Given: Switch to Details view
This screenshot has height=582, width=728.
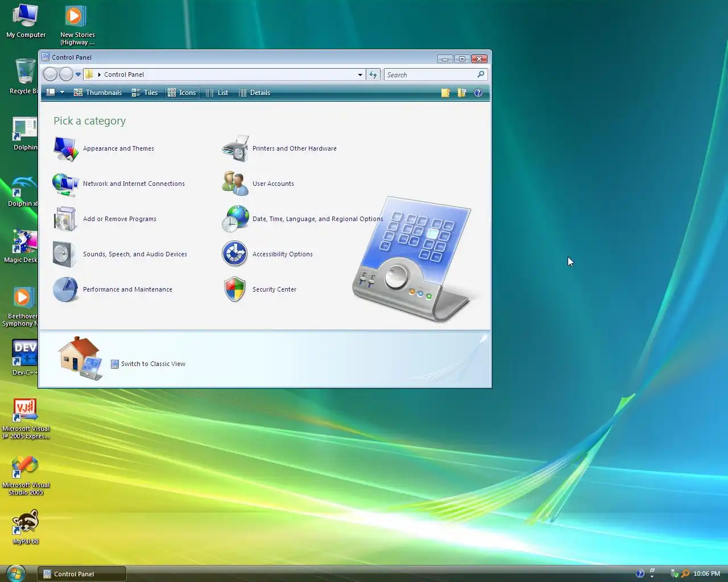Looking at the screenshot, I should coord(254,93).
